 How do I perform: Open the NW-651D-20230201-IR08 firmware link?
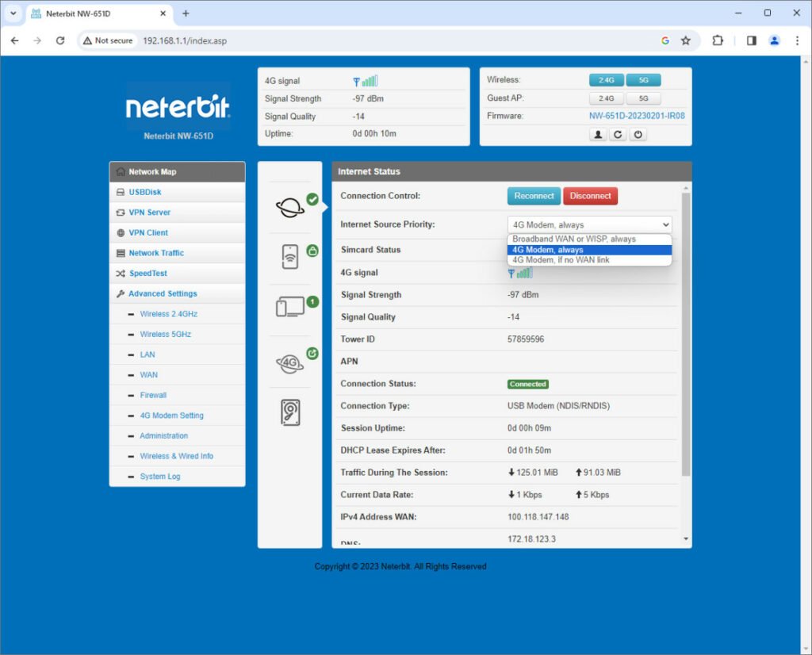click(637, 116)
